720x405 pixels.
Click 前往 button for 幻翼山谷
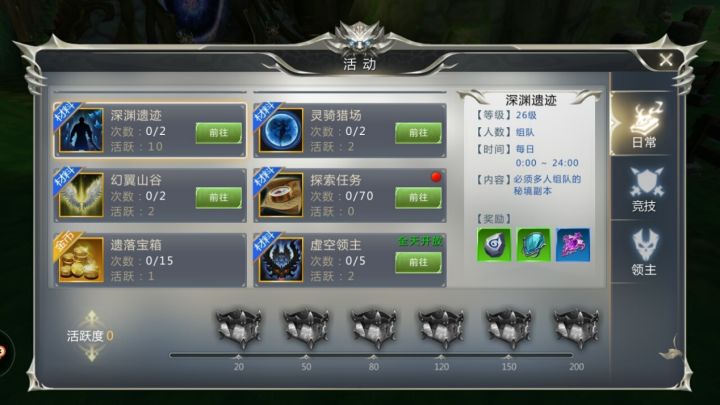[219, 197]
